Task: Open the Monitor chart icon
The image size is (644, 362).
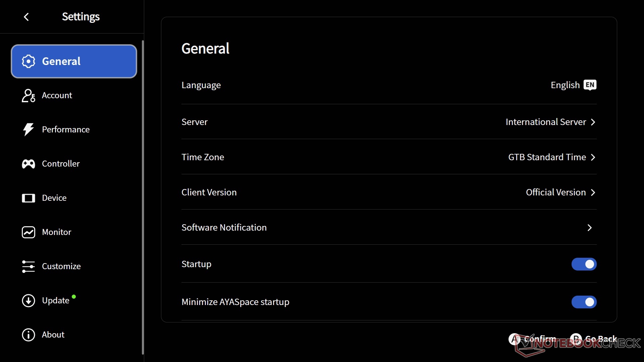Action: coord(29,232)
